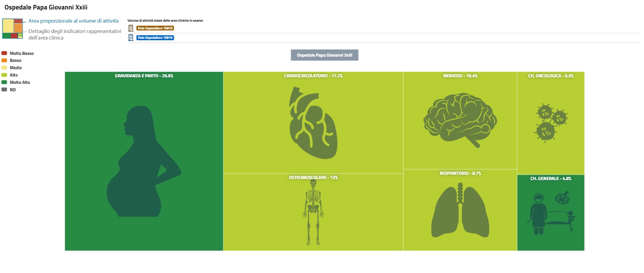Click the Medio legend label
This screenshot has height=273, width=644.
point(16,68)
